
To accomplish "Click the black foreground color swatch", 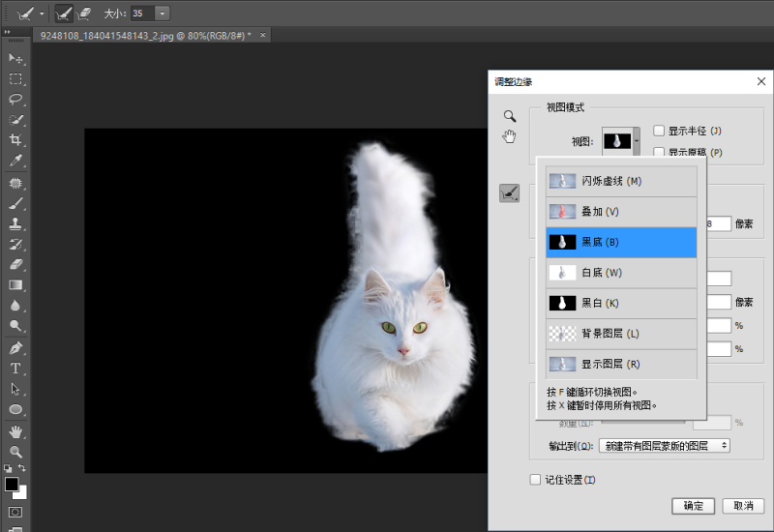I will (x=12, y=485).
